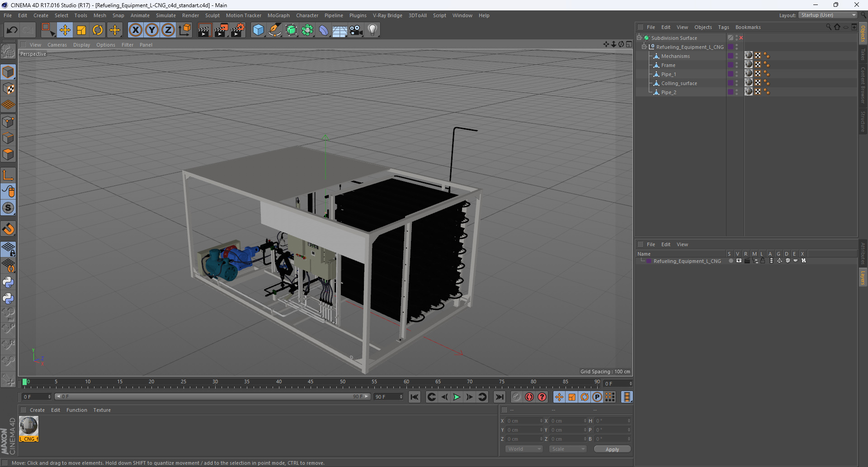This screenshot has height=467, width=868.
Task: Select the Move tool in top toolbar
Action: tap(65, 30)
